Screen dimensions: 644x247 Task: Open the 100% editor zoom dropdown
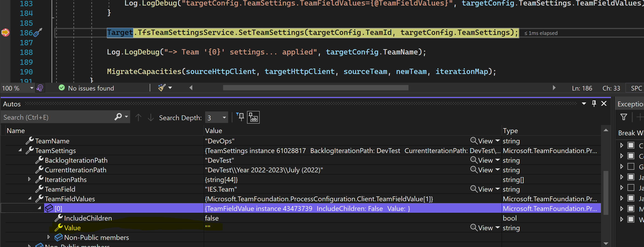32,88
